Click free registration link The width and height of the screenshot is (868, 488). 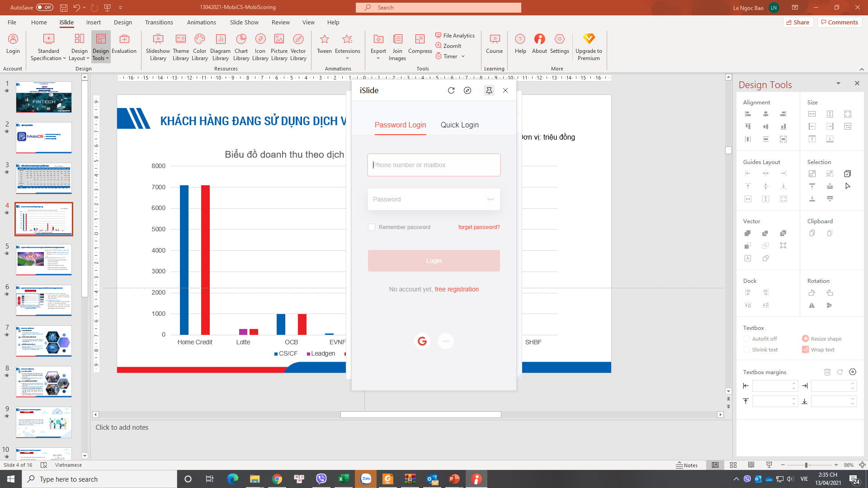coord(457,289)
